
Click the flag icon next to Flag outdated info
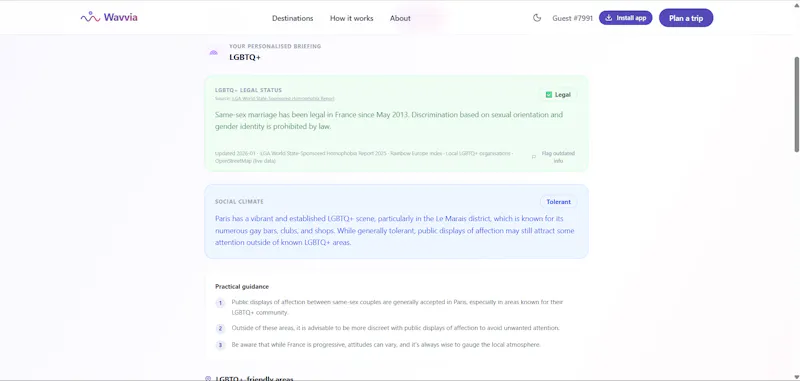pos(534,157)
